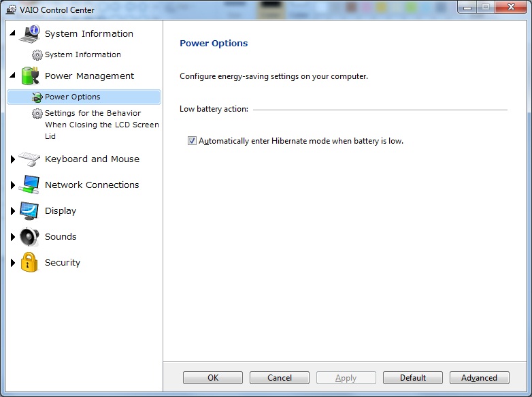Select the System Information category label
The height and width of the screenshot is (397, 532).
coord(89,34)
